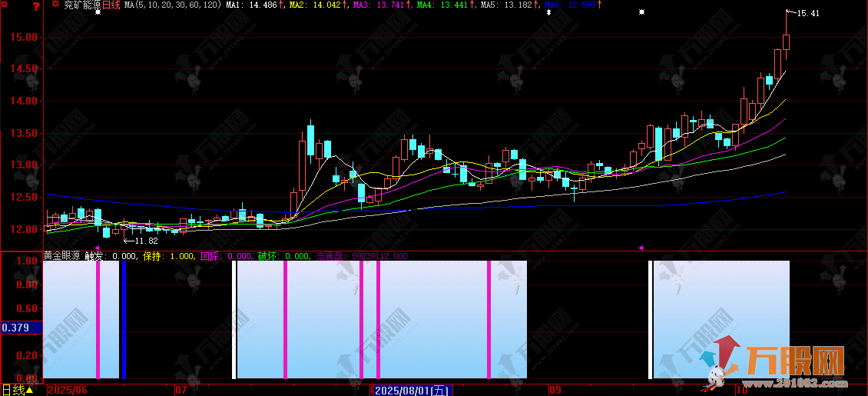The image size is (868, 396).
Task: Click the 兖矿能源 stock name
Action: point(82,5)
